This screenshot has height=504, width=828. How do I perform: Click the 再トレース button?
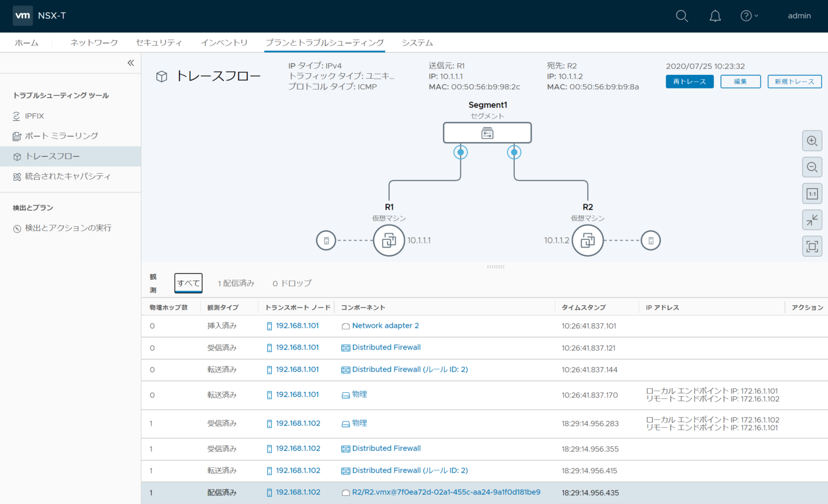click(689, 81)
